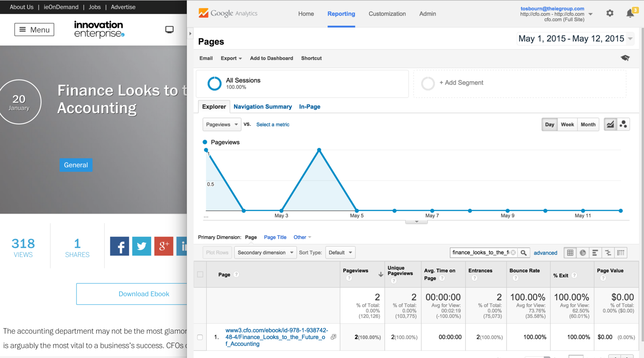Switch to line chart view icon
This screenshot has height=358, width=644.
611,124
